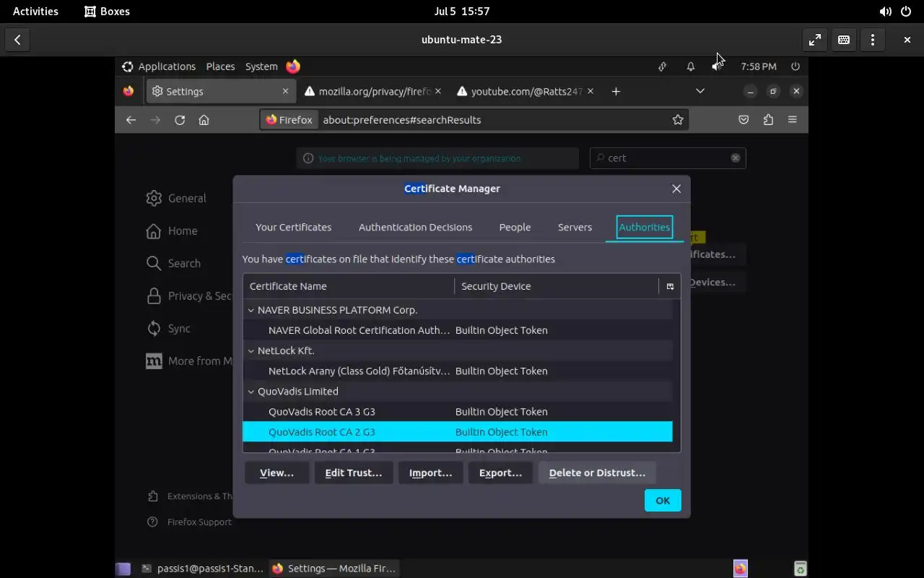Go to Firefox home via house icon
Image resolution: width=924 pixels, height=578 pixels.
coord(204,120)
